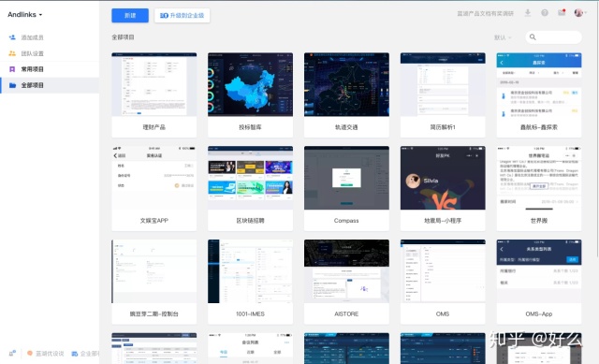
Task: Open the 蓝湖产品文档有奖调研 survey link
Action: 485,13
